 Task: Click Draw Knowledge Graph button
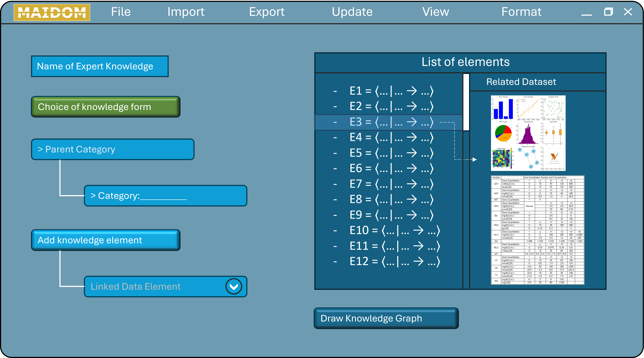pos(386,318)
